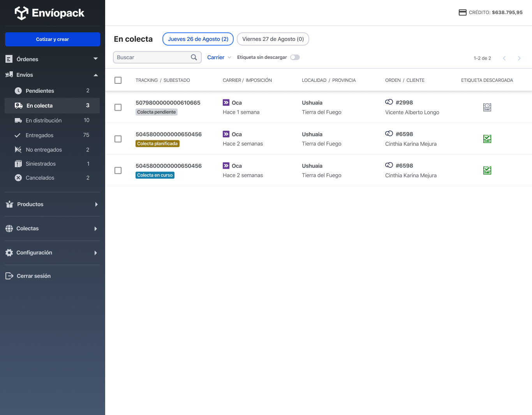Click the Envíos forklift icon
Image resolution: width=532 pixels, height=415 pixels.
9,74
